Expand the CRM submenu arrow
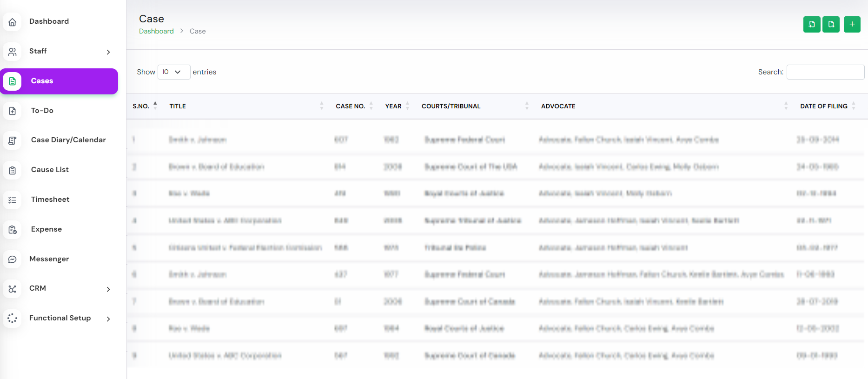This screenshot has width=868, height=379. click(x=108, y=289)
